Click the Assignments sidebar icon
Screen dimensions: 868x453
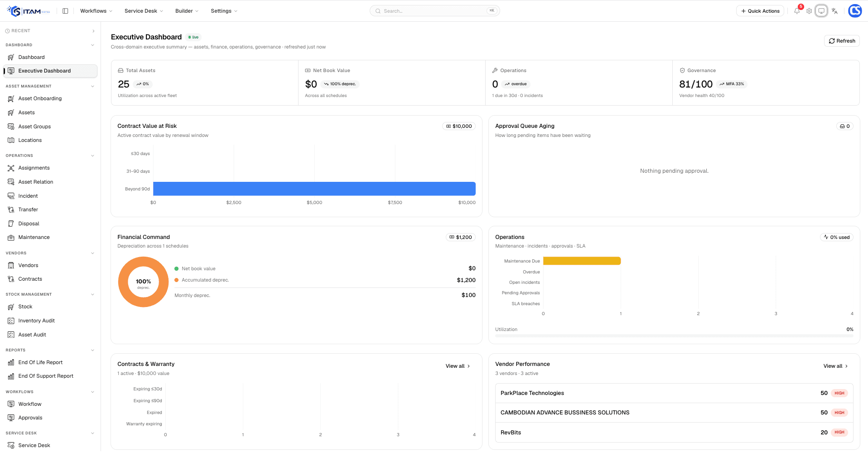[11, 168]
